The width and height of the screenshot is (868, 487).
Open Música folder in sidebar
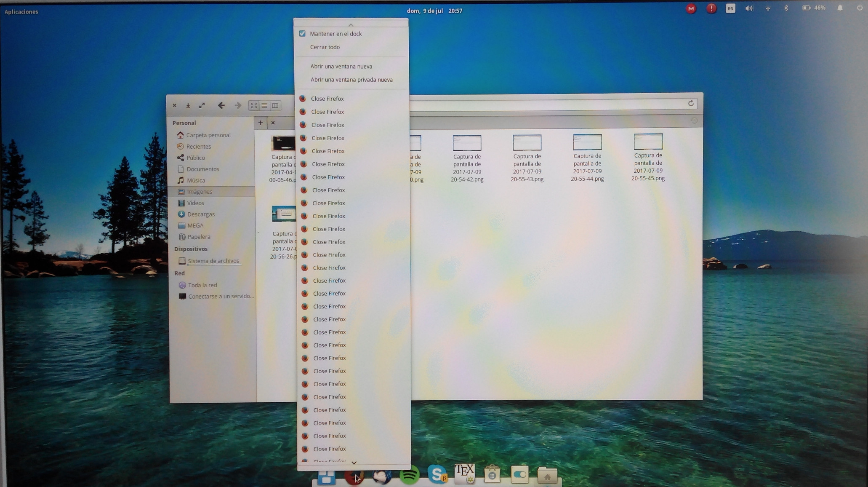pyautogui.click(x=196, y=180)
